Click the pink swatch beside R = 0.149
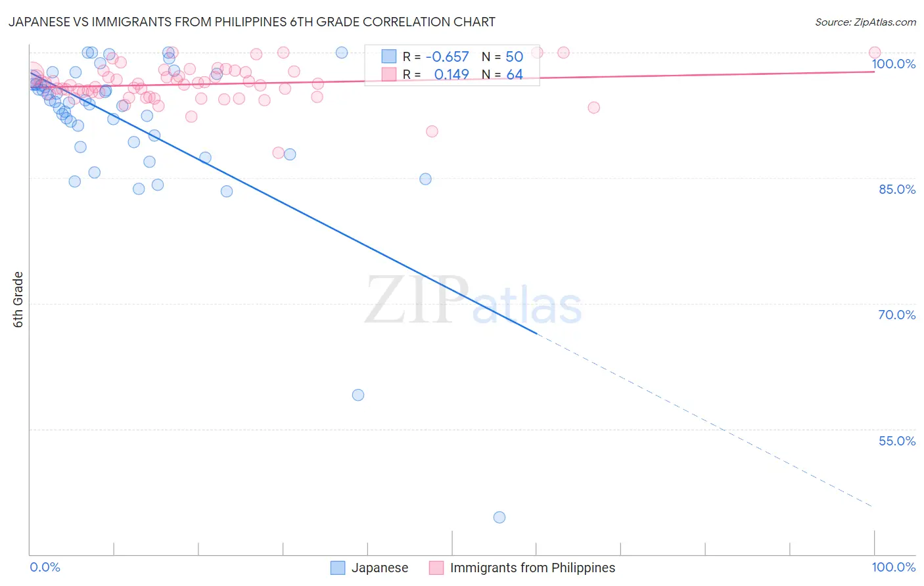Viewport: 924px width, 586px height. pyautogui.click(x=389, y=74)
